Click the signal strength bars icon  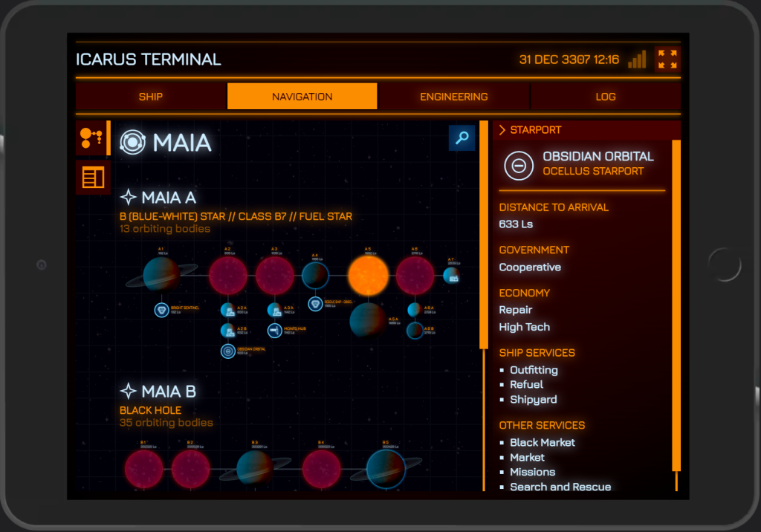(637, 59)
